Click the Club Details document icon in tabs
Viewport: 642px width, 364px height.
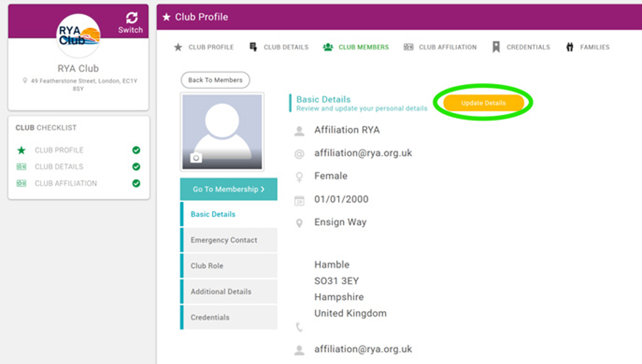tap(253, 47)
